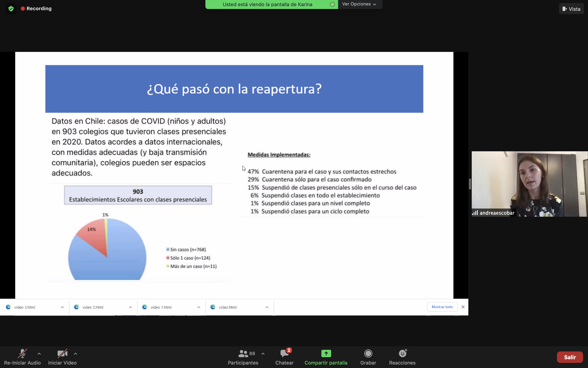Click the Edge icon next to video 2.html
Viewport: 588px width, 368px height.
pyautogui.click(x=76, y=307)
